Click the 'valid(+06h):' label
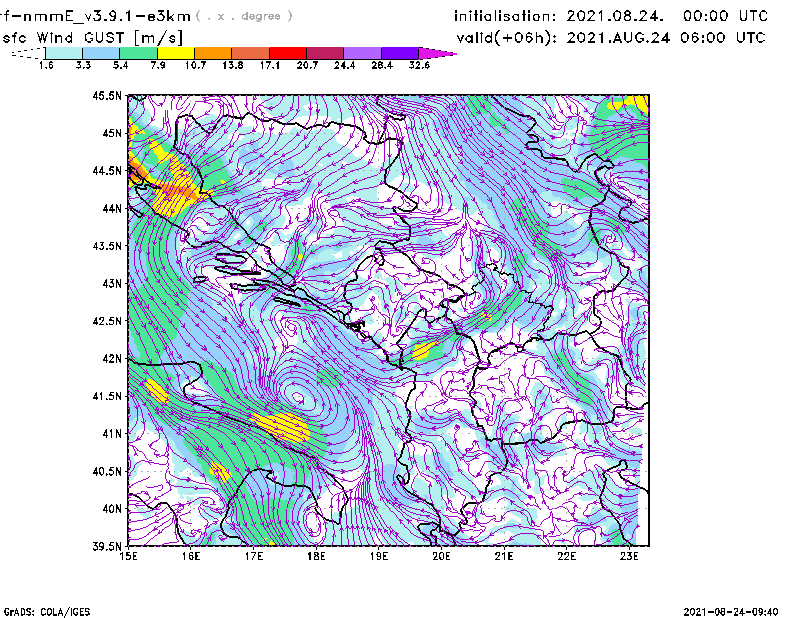 507,38
